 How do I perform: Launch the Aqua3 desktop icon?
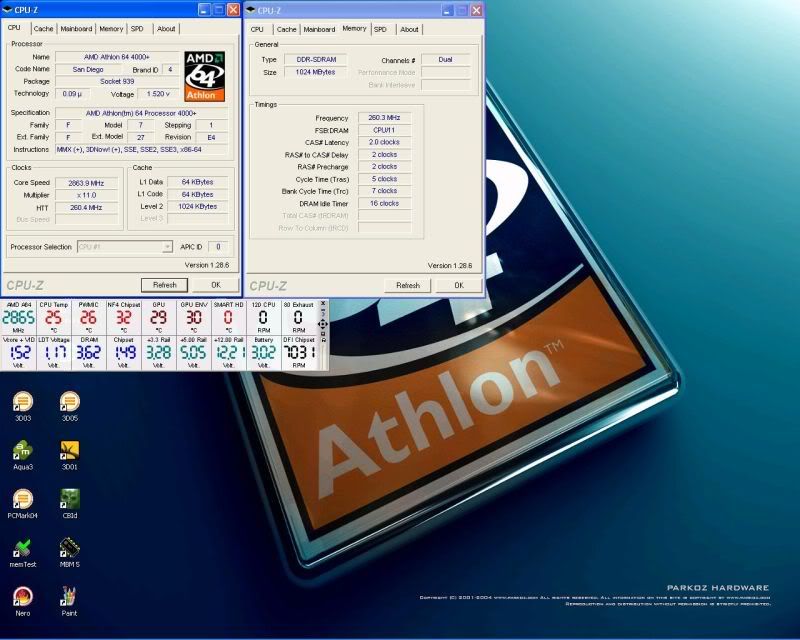point(23,455)
